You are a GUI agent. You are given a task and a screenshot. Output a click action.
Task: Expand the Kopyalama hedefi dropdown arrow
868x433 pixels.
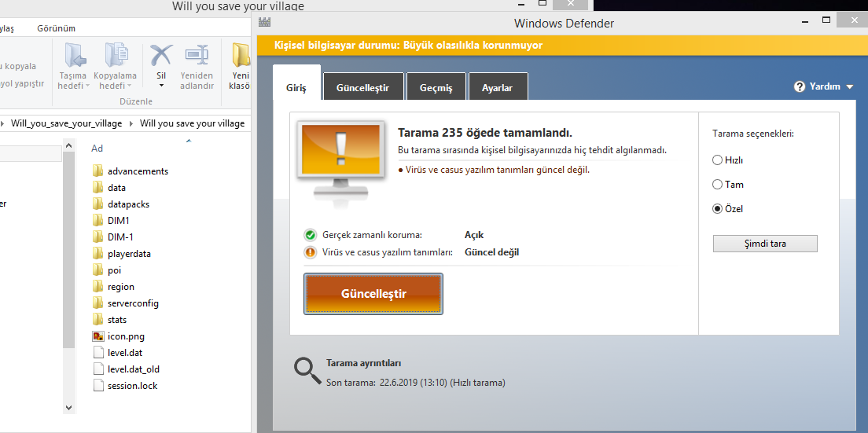[129, 86]
